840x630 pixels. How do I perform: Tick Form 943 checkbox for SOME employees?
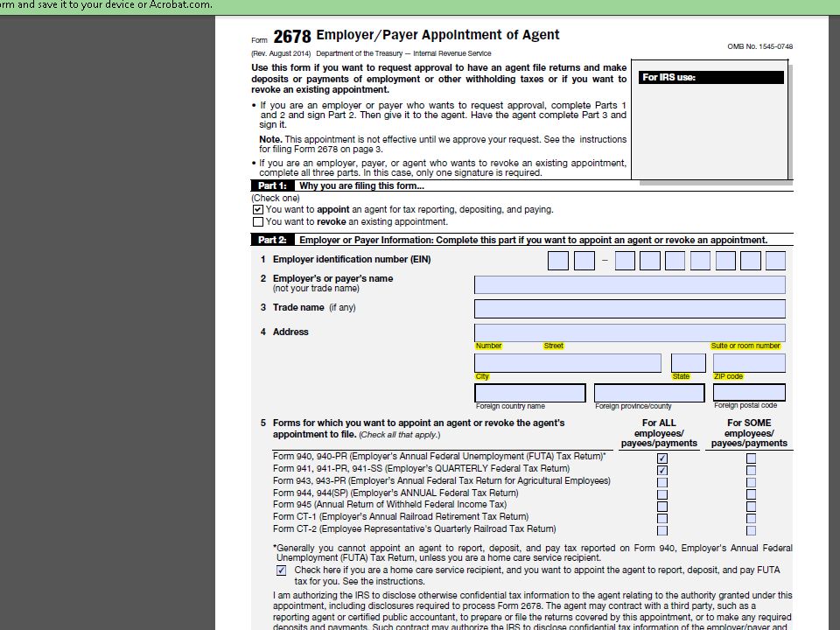click(x=751, y=482)
